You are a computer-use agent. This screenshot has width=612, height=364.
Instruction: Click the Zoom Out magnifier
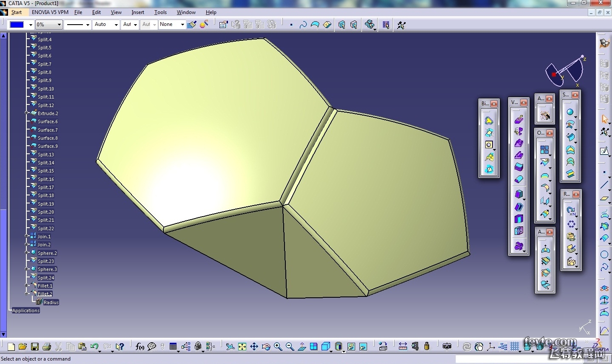(x=290, y=347)
